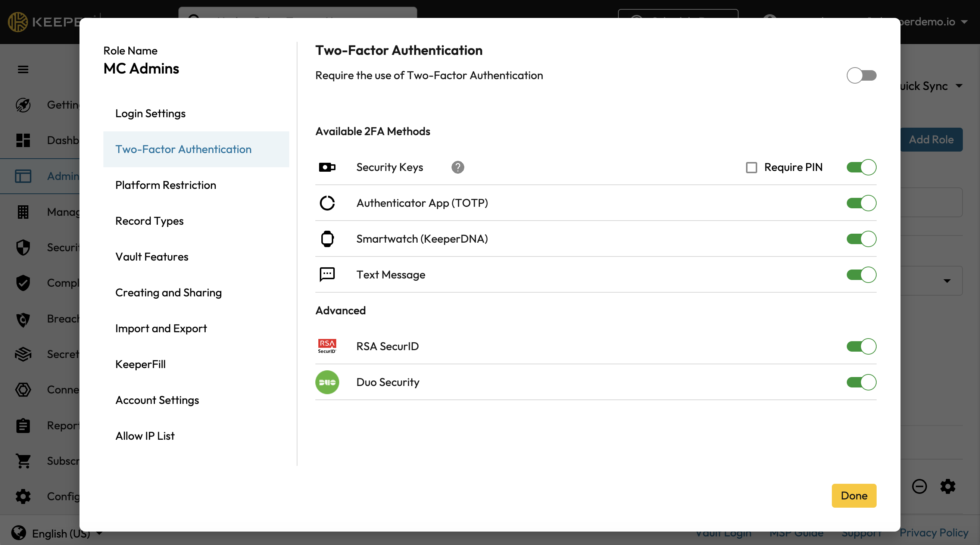Turn off the RSA SecurID toggle
Screen dimensions: 980x545
(861, 346)
